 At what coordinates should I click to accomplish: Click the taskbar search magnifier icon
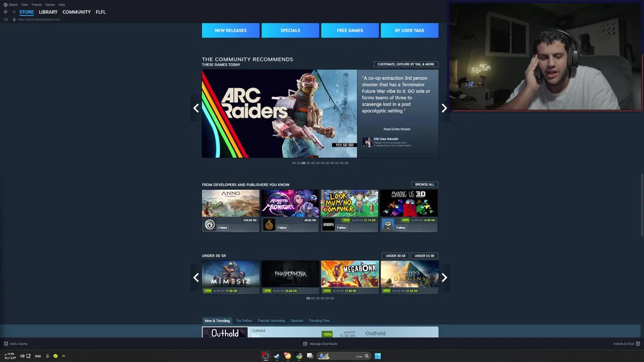(367, 356)
